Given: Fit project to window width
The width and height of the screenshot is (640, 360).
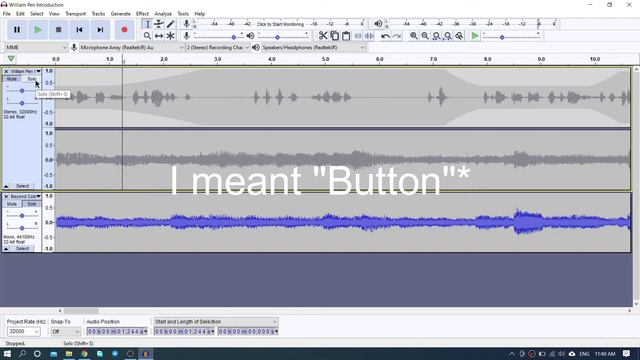Looking at the screenshot, I should tap(448, 36).
